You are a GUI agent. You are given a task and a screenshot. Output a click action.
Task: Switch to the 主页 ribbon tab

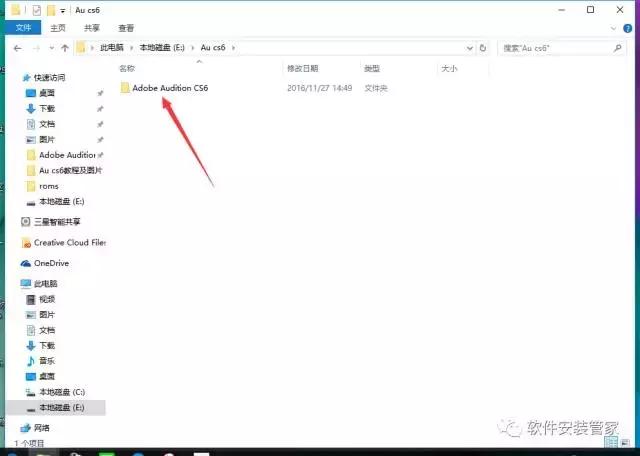pyautogui.click(x=58, y=28)
